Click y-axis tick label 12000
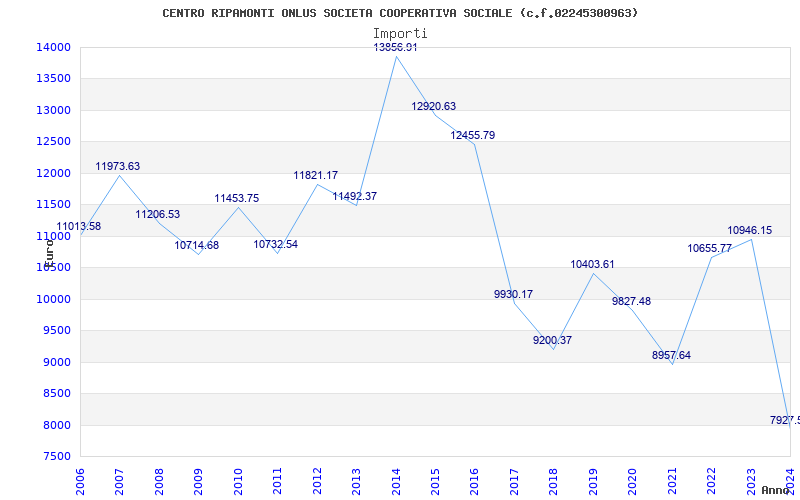 [53, 173]
